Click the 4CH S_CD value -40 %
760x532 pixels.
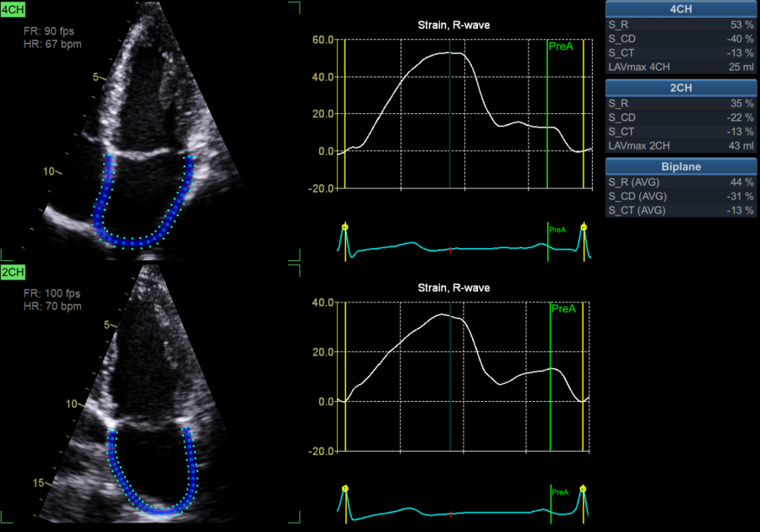point(740,39)
